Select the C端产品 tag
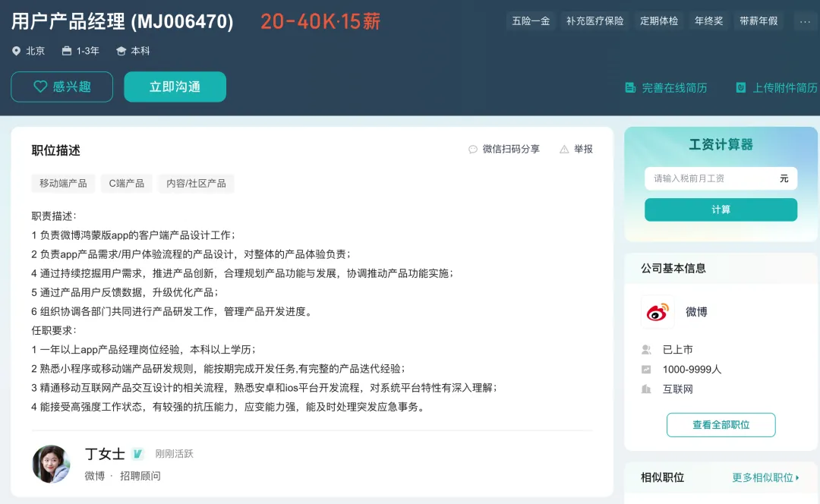 pyautogui.click(x=127, y=184)
